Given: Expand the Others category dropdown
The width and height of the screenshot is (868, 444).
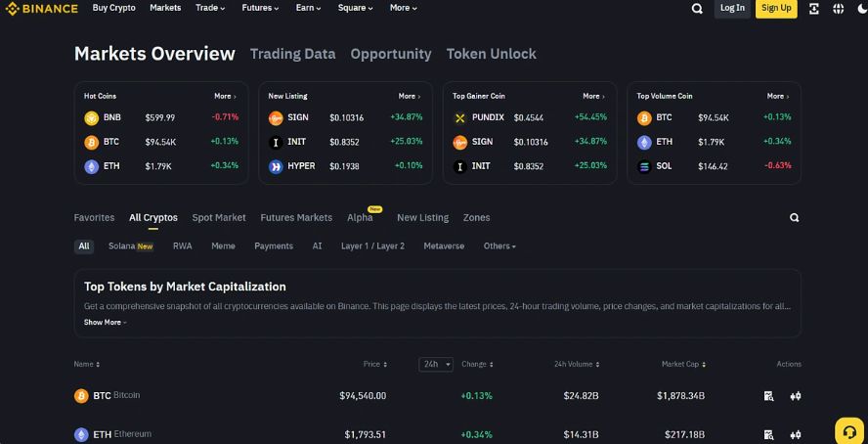Looking at the screenshot, I should tap(499, 246).
